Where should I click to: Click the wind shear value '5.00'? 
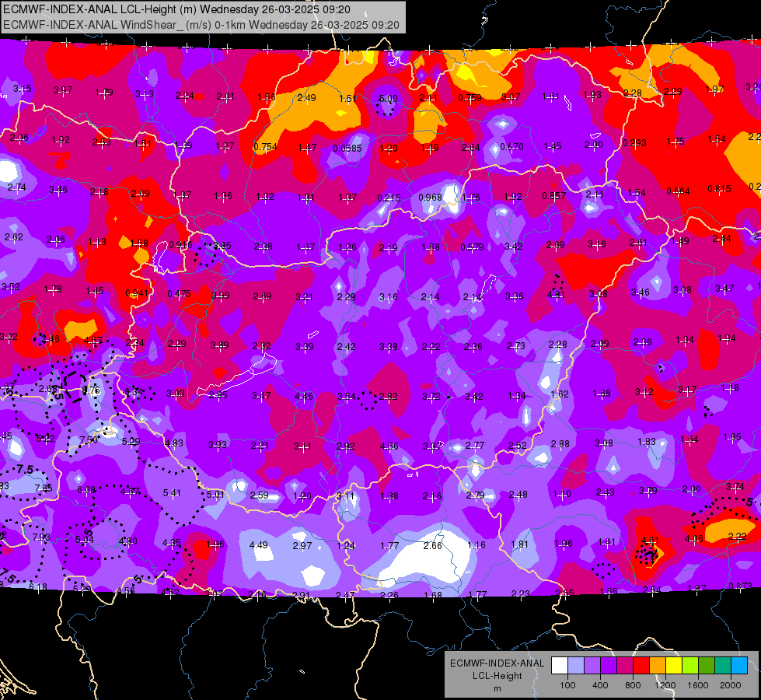[x=388, y=99]
